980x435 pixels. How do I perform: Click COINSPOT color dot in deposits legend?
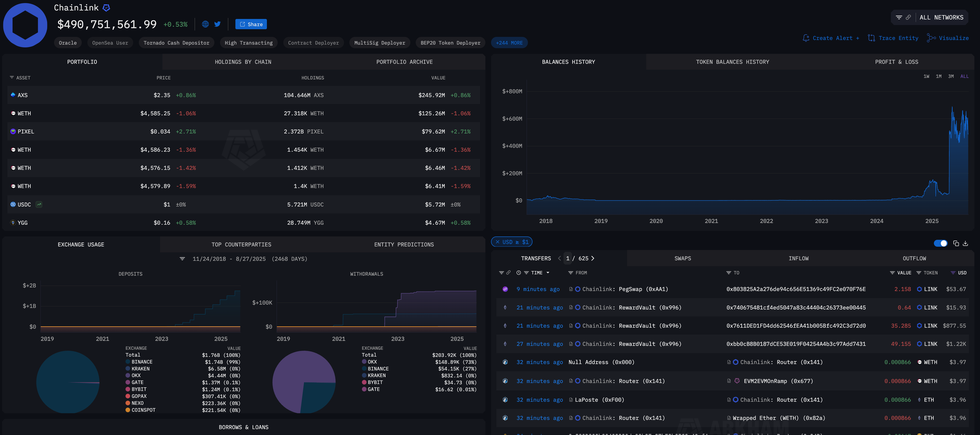point(128,410)
